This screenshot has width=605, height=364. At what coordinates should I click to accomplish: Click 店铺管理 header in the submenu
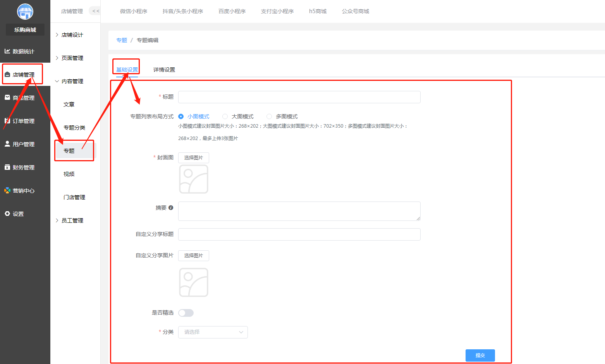[x=72, y=11]
